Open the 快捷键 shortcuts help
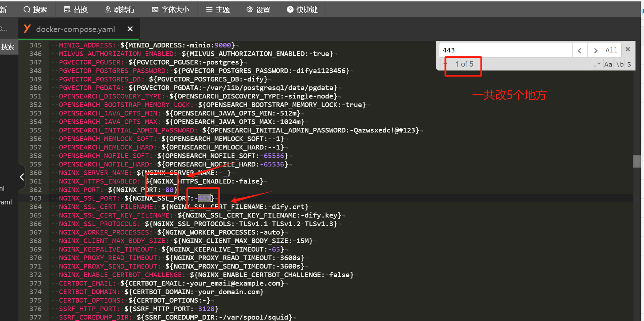The width and height of the screenshot is (644, 321). pos(302,10)
